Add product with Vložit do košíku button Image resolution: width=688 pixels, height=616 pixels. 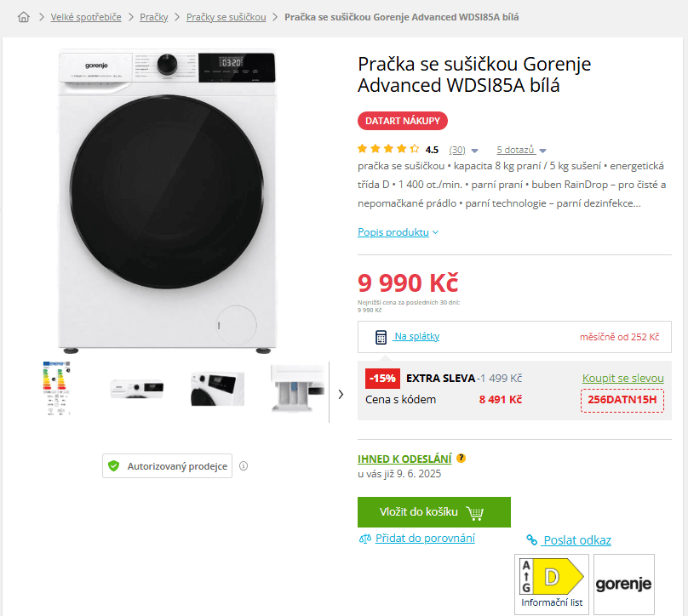(x=434, y=512)
